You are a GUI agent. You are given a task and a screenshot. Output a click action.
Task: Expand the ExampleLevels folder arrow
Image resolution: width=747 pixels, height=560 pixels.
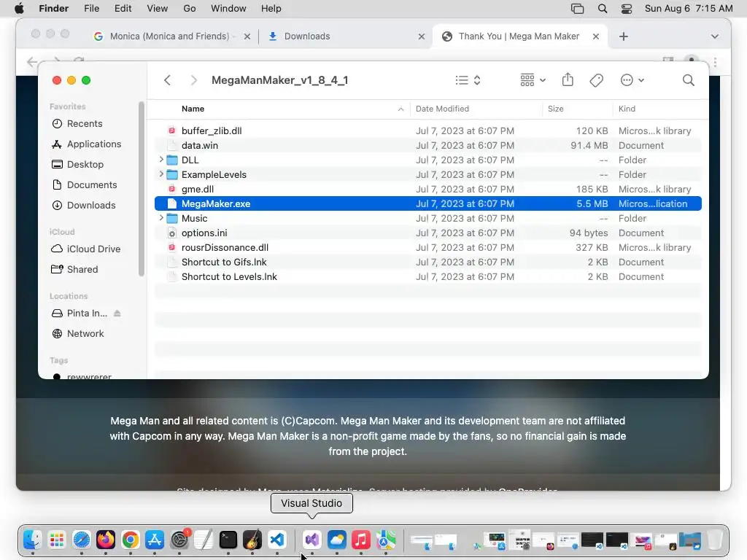(161, 174)
